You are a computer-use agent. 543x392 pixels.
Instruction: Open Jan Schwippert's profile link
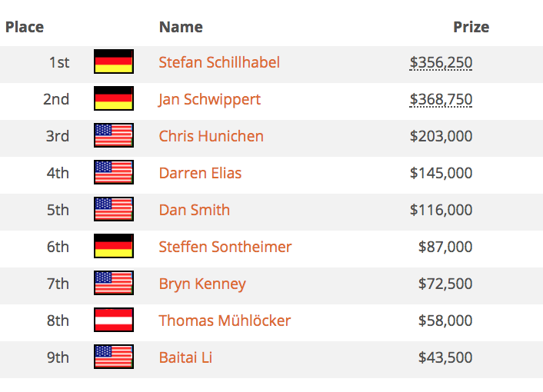pyautogui.click(x=209, y=100)
